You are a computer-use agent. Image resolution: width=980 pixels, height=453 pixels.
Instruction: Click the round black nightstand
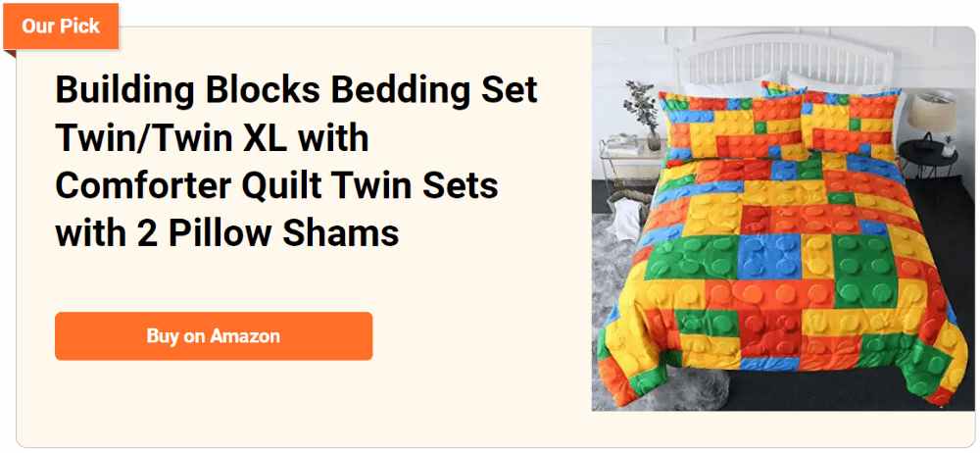coord(928,158)
